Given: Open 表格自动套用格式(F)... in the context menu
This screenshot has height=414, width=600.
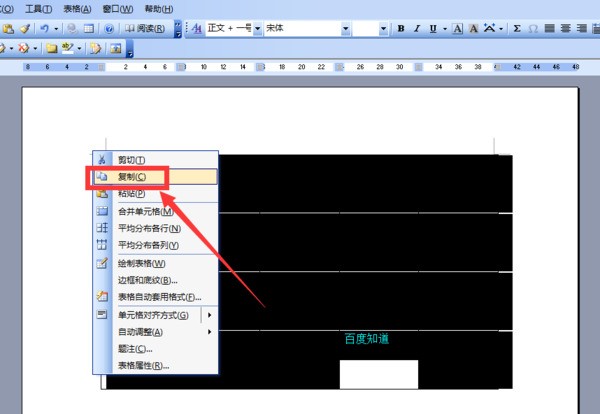Looking at the screenshot, I should tap(156, 297).
